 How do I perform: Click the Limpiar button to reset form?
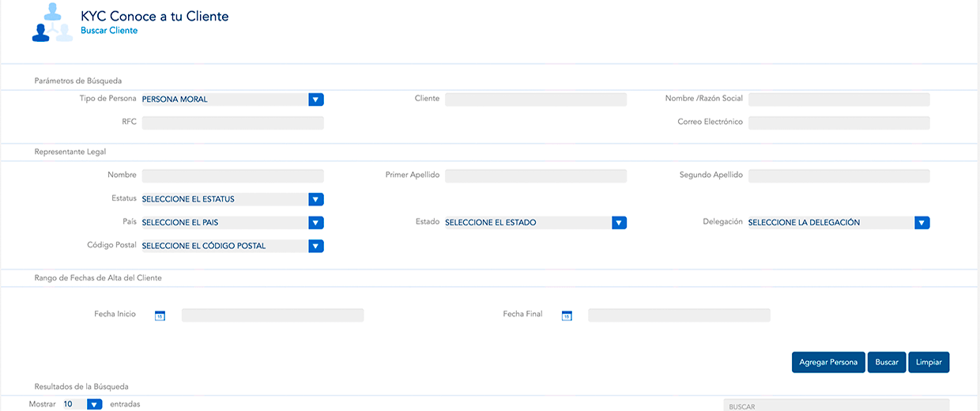(x=929, y=362)
